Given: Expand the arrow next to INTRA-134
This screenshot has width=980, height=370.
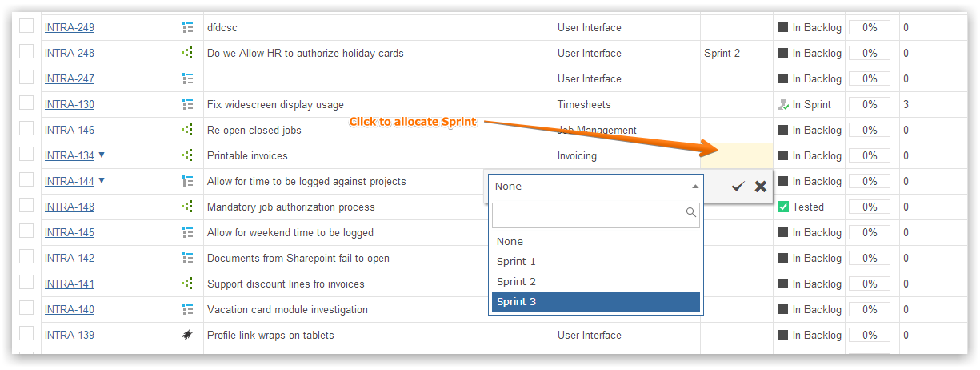Looking at the screenshot, I should [x=102, y=155].
